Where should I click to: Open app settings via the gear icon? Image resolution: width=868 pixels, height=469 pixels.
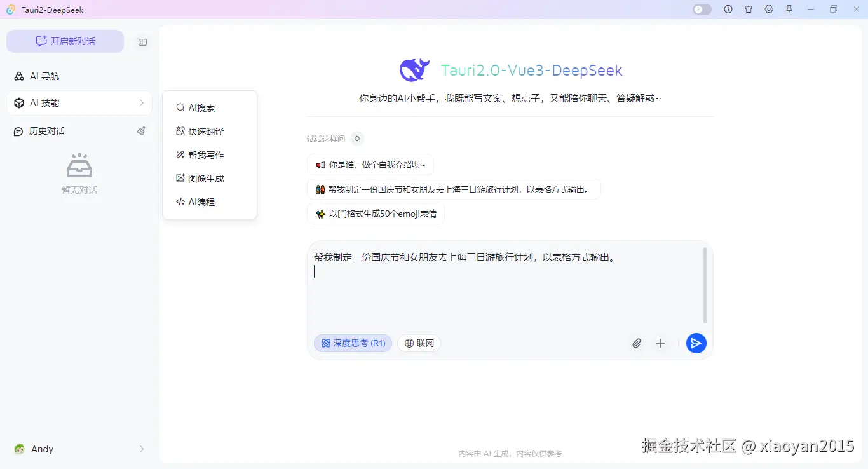[769, 9]
